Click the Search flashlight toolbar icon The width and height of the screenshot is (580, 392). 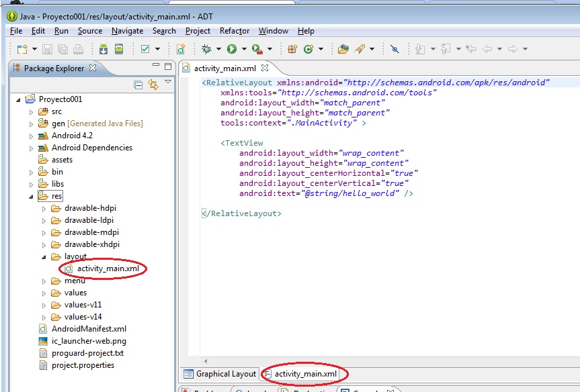(x=360, y=49)
